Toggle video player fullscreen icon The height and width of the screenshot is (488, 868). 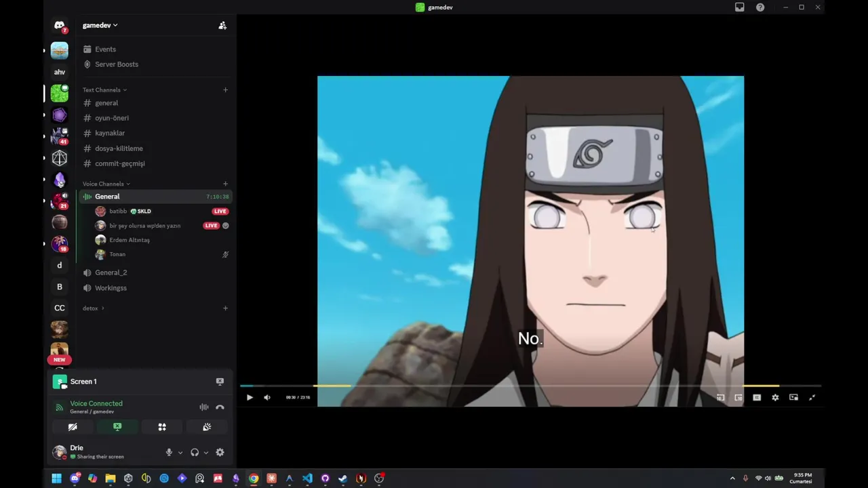pos(812,397)
